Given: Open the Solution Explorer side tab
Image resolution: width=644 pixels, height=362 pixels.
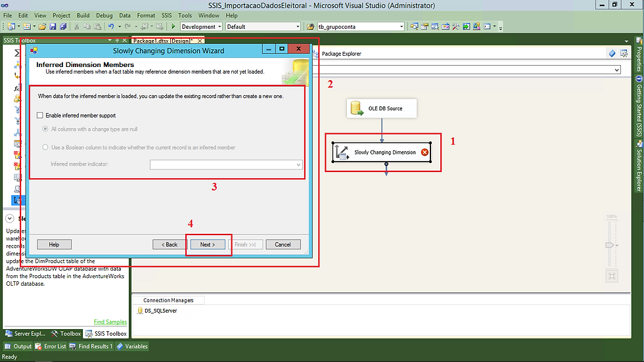Looking at the screenshot, I should 639,166.
